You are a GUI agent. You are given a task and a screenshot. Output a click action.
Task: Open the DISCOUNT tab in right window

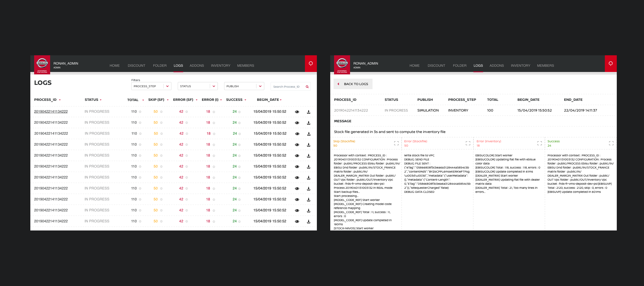(436, 66)
